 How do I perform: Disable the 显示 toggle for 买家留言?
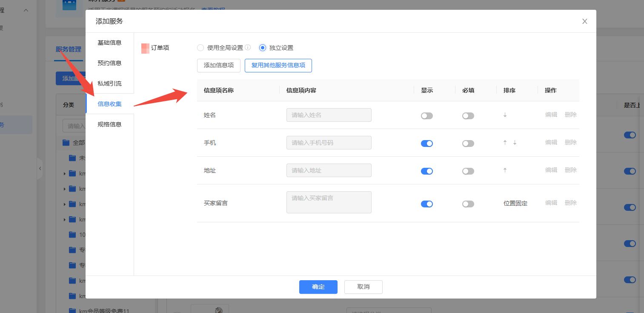point(426,204)
